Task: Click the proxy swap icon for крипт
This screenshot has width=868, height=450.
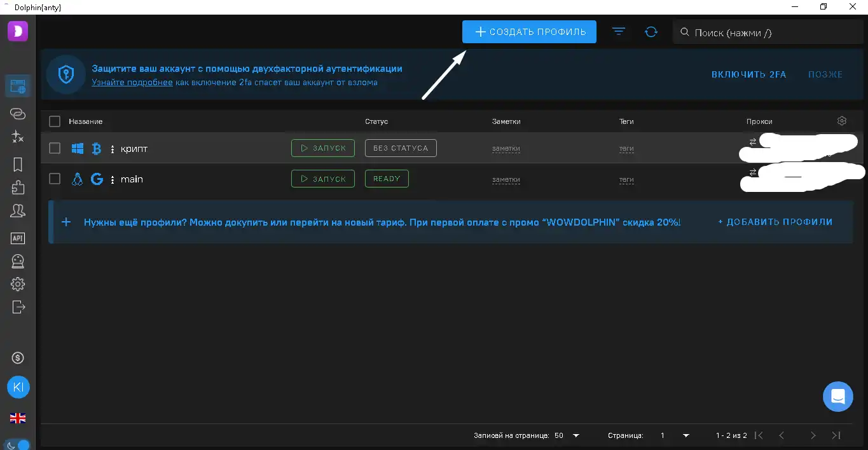Action: coord(752,142)
